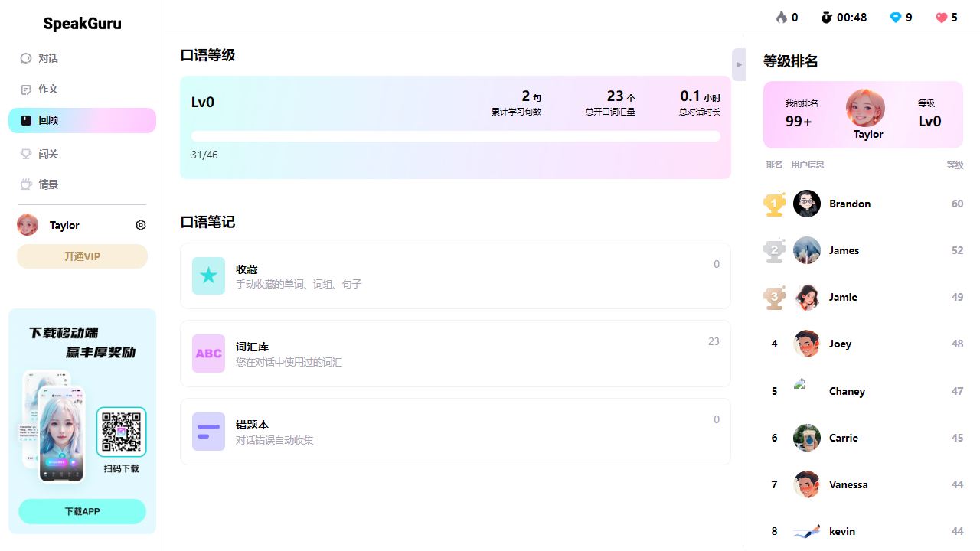980x551 pixels.
Task: Click the 开通VIP button
Action: 82,256
